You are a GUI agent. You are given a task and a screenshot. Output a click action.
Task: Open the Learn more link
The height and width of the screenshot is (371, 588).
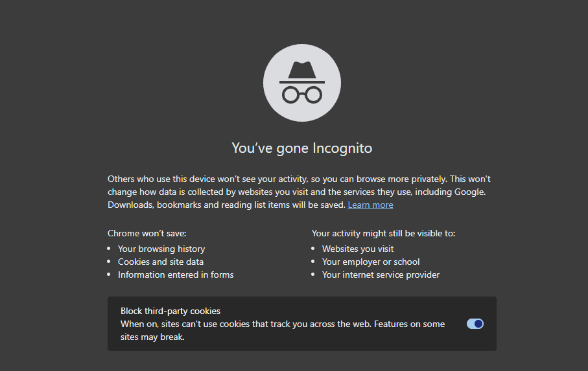[371, 205]
